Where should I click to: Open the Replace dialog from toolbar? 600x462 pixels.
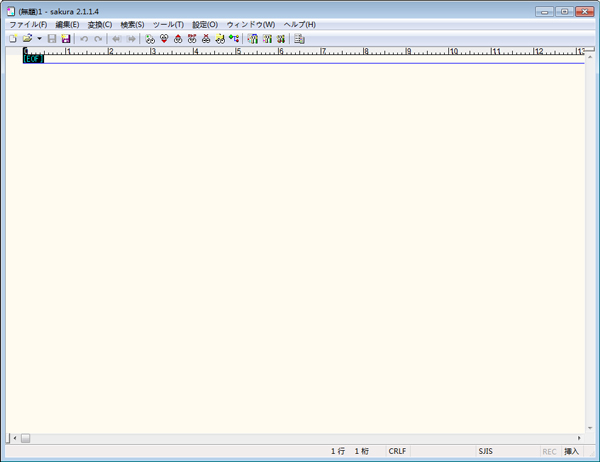[x=192, y=39]
